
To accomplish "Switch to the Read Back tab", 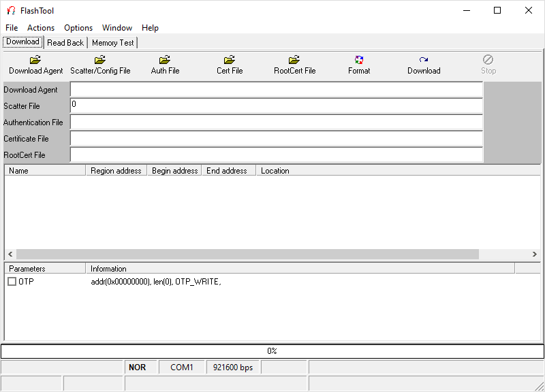I will tap(65, 43).
